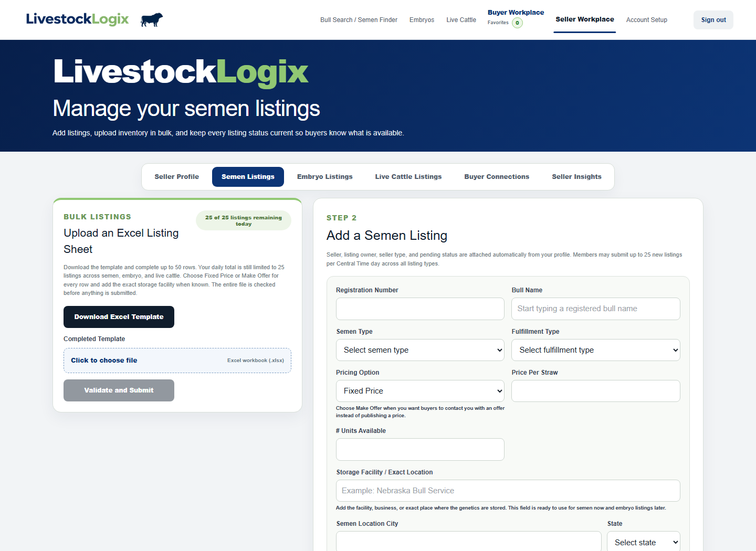
Task: Click the 'Excel workbook (.xlsx)' text
Action: point(256,361)
